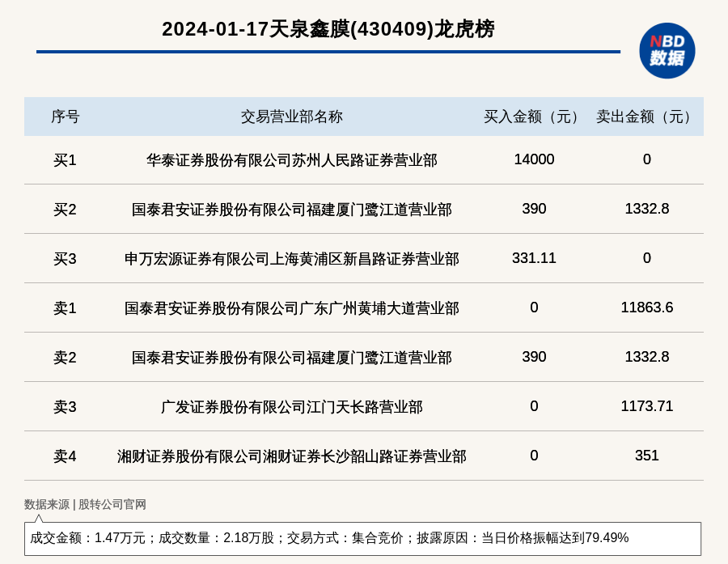Click the sell amount 0 in 买1 row
The height and width of the screenshot is (564, 728).
click(x=647, y=159)
